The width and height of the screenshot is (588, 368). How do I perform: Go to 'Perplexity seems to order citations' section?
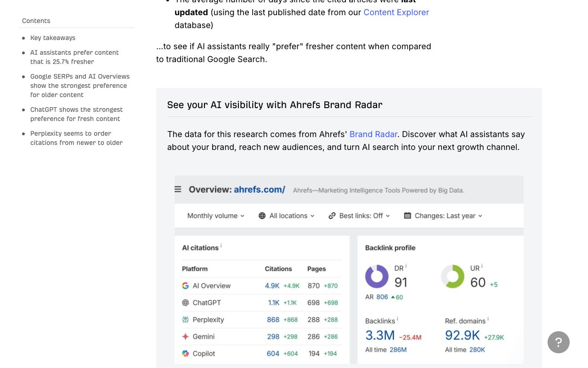pos(76,138)
